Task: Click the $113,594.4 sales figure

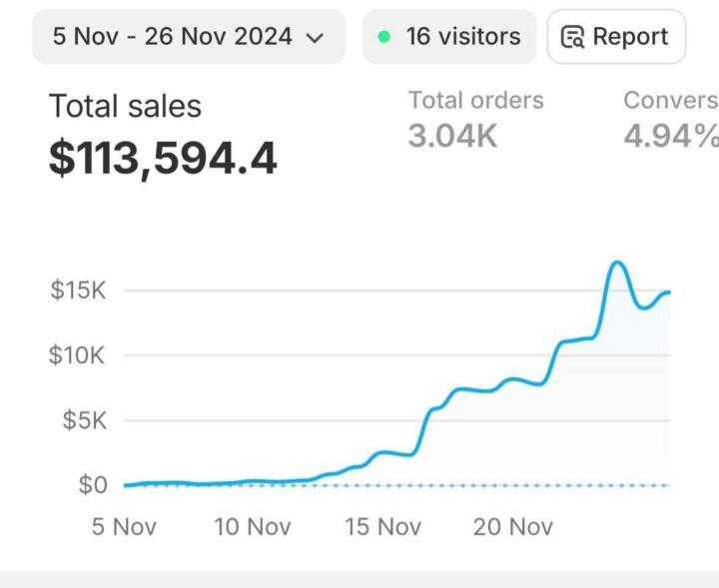Action: click(163, 158)
